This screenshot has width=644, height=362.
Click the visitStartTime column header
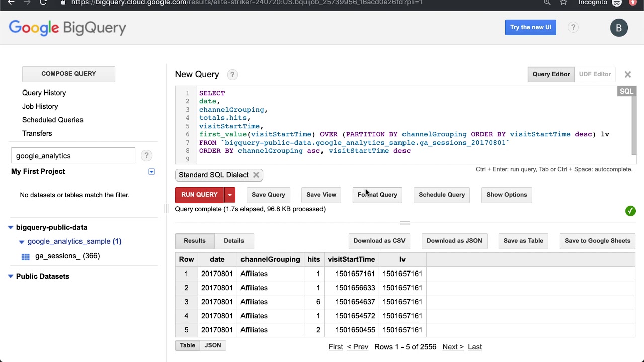pos(351,260)
